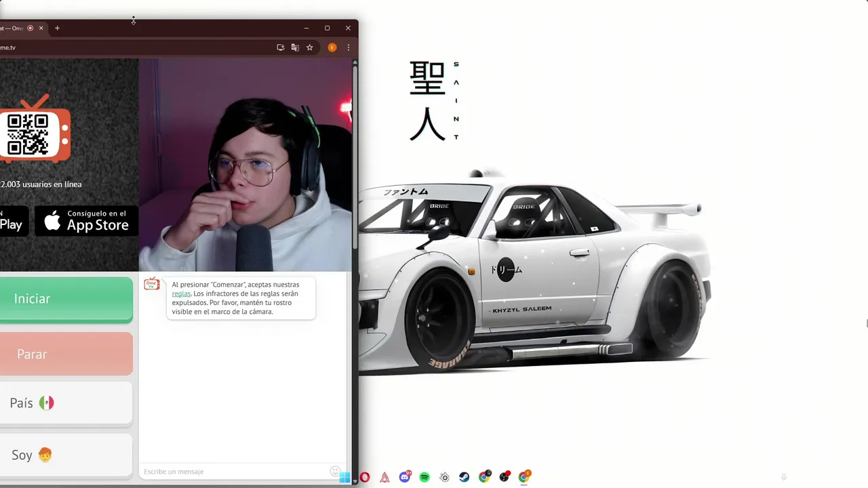Close the Ome tab
This screenshot has width=868, height=488.
click(x=41, y=28)
